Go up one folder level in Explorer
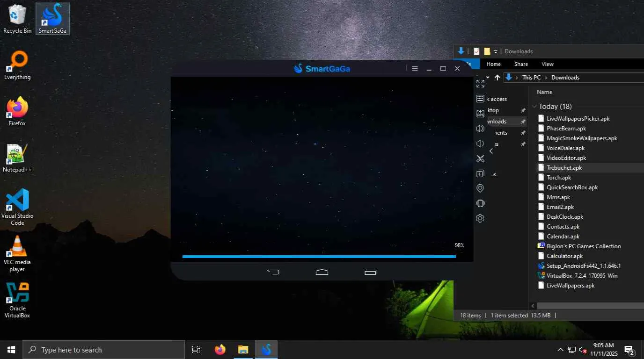This screenshot has width=644, height=359. pos(497,78)
